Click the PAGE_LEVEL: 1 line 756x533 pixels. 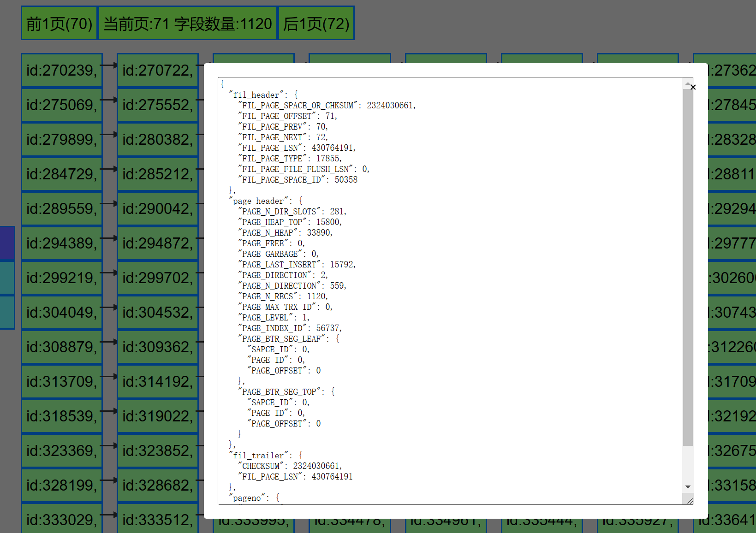pyautogui.click(x=274, y=318)
